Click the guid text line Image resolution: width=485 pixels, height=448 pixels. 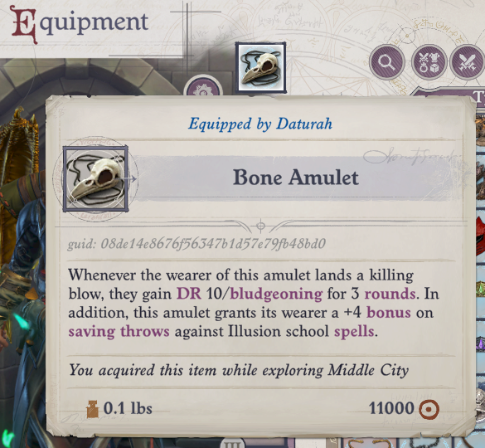tap(196, 244)
